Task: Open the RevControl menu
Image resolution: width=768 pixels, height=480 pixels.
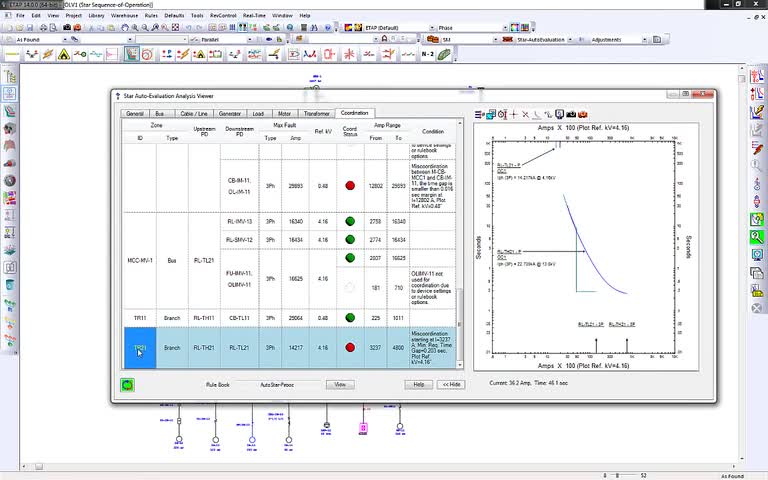Action: pos(223,16)
